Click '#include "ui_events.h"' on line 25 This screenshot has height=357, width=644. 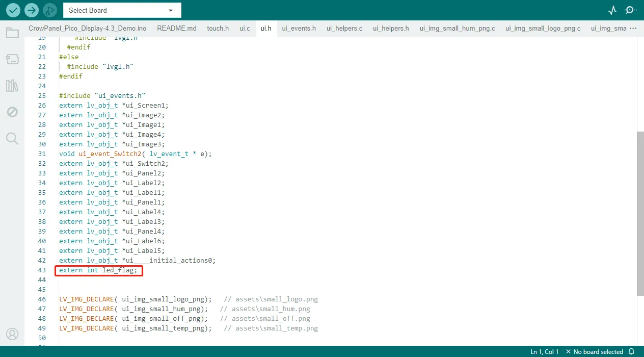pos(102,96)
